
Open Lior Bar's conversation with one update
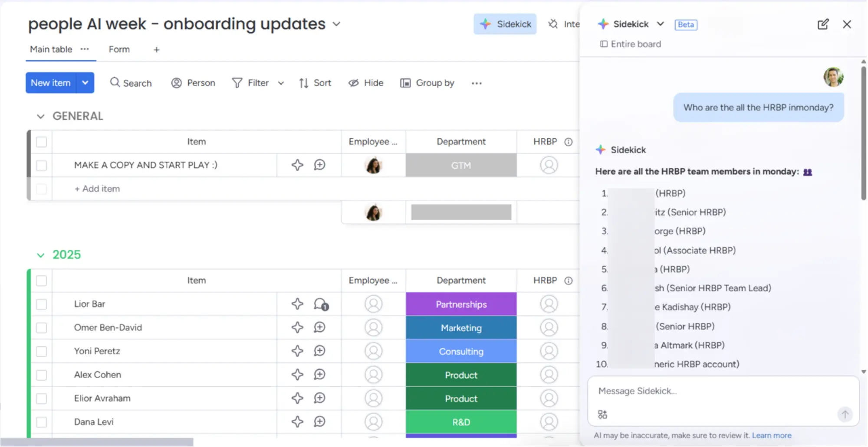coord(321,304)
